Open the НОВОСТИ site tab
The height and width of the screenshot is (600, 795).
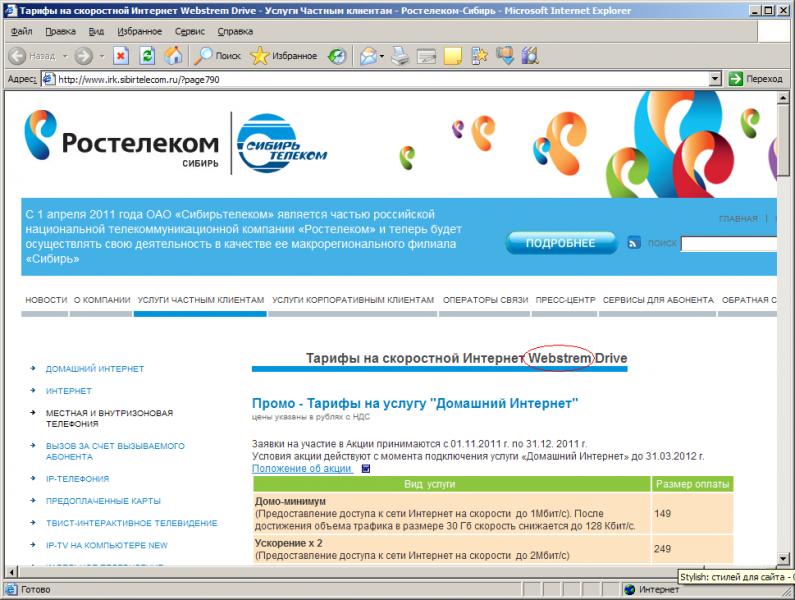click(46, 300)
